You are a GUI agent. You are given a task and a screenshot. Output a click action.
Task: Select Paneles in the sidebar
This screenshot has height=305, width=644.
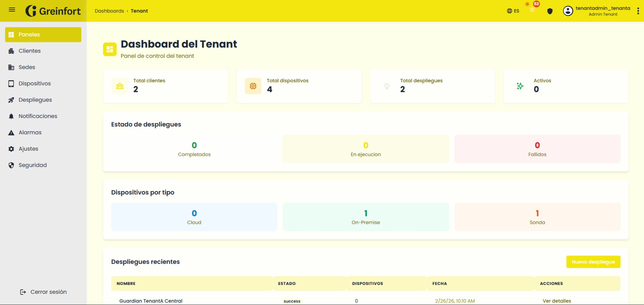tap(43, 34)
